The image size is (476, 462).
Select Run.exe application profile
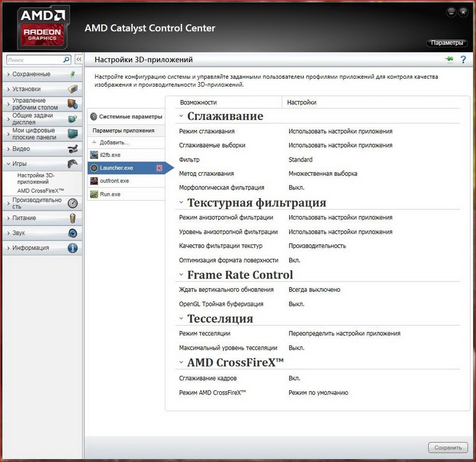(126, 194)
